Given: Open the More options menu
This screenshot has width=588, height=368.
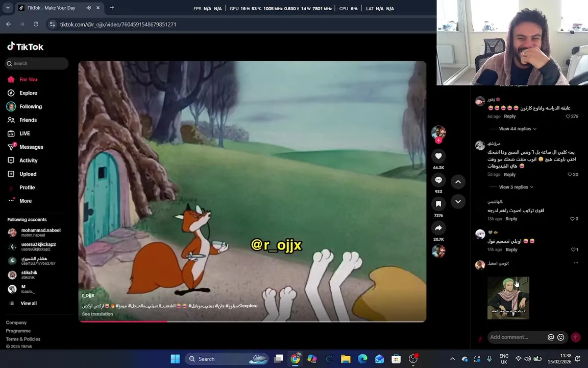Looking at the screenshot, I should tap(25, 201).
